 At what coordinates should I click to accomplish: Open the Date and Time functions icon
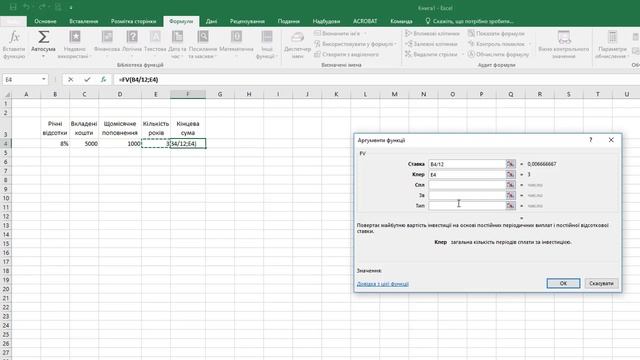tap(177, 37)
